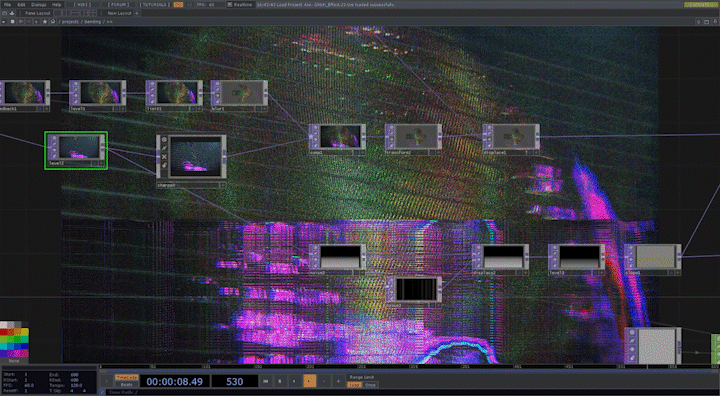Toggle the bypass X on sharpen node
Viewport: 720px width, 396px height.
click(x=164, y=157)
